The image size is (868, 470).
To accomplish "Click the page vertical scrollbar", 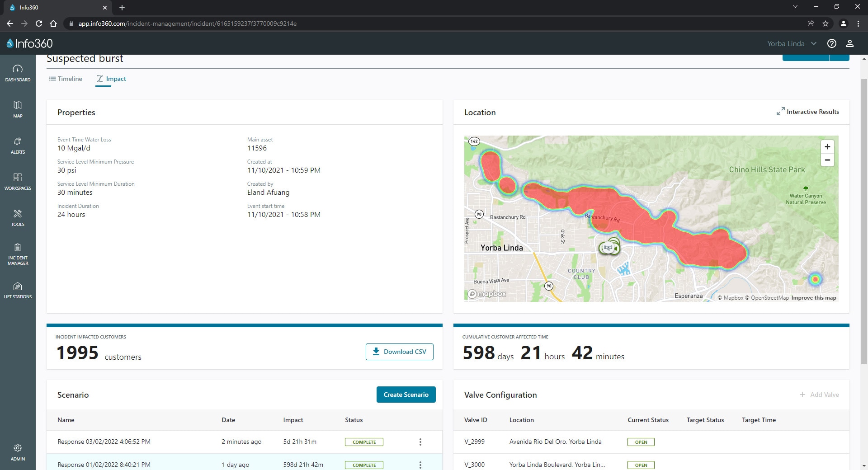I will (864, 221).
